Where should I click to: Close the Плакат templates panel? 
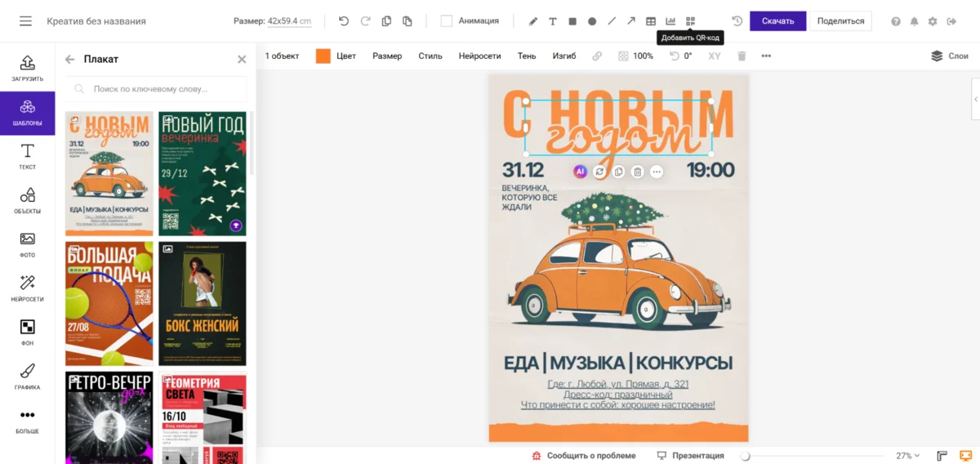pyautogui.click(x=242, y=59)
